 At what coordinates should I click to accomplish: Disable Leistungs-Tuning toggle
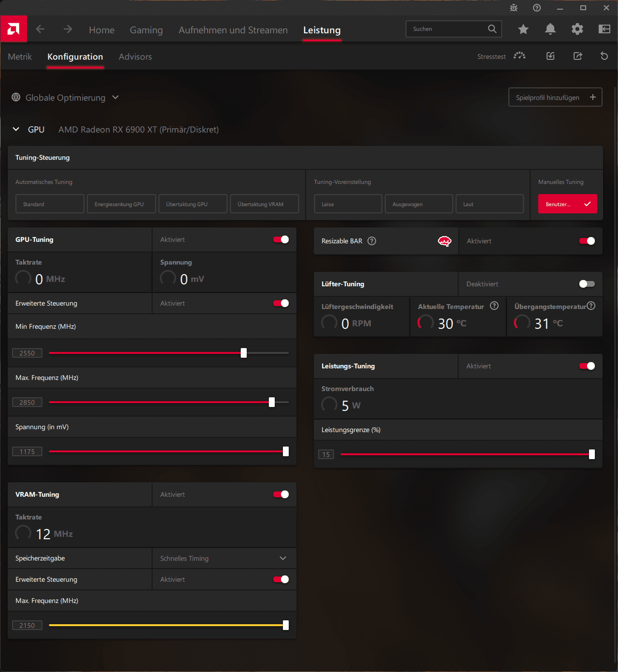click(587, 366)
